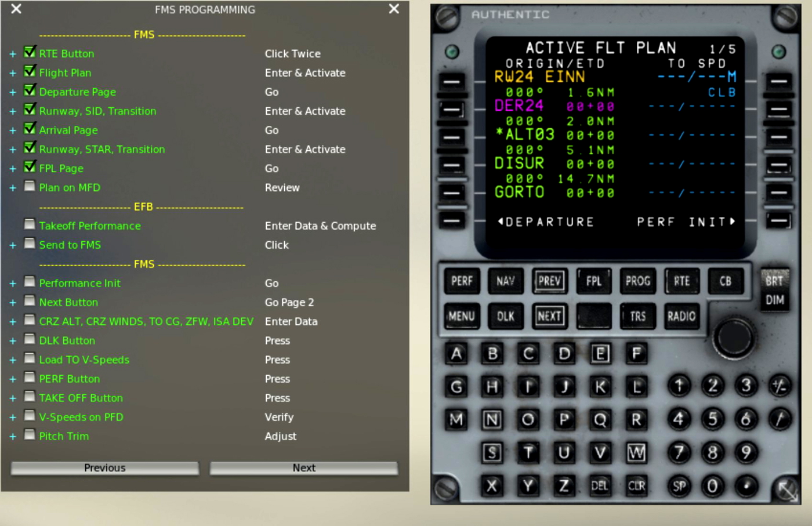Click the SP space key
This screenshot has height=526, width=812.
pyautogui.click(x=679, y=486)
